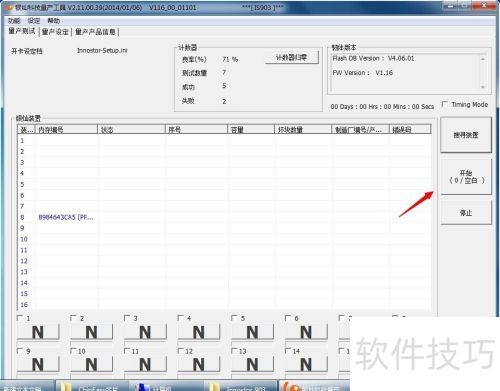Tick the checkbox for port 2

pos(73,318)
